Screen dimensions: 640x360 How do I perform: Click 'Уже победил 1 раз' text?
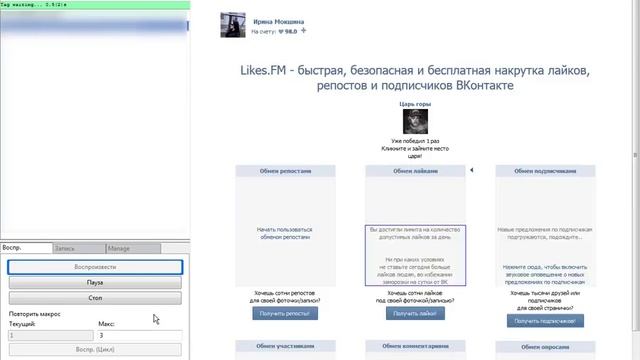[x=415, y=141]
